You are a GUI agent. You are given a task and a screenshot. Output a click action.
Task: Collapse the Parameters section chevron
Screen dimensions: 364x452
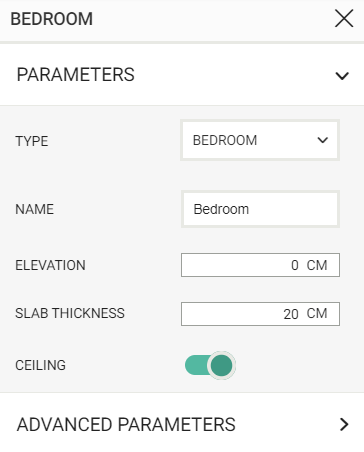(342, 76)
